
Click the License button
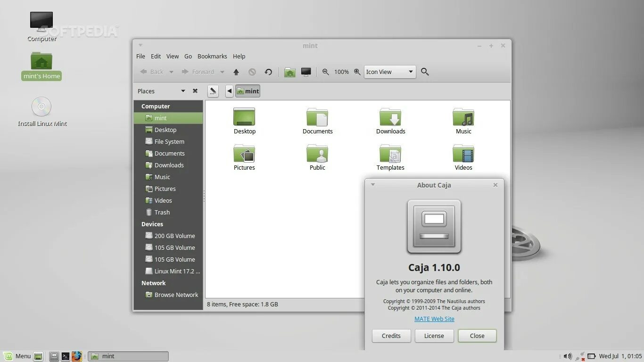point(434,336)
